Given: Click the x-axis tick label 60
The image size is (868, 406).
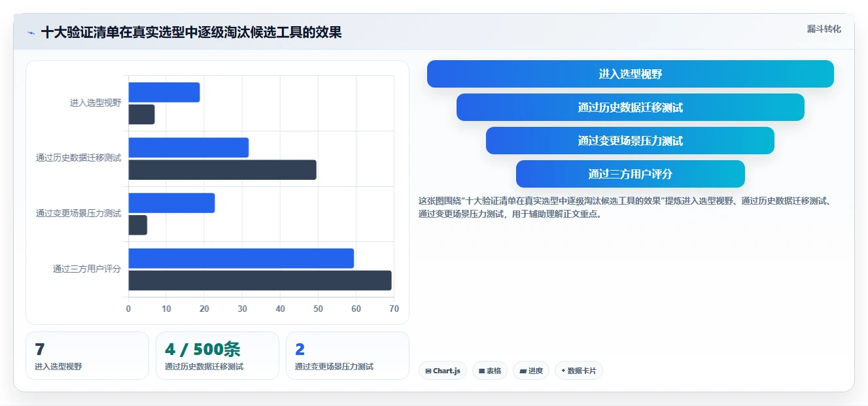Looking at the screenshot, I should click(x=356, y=309).
